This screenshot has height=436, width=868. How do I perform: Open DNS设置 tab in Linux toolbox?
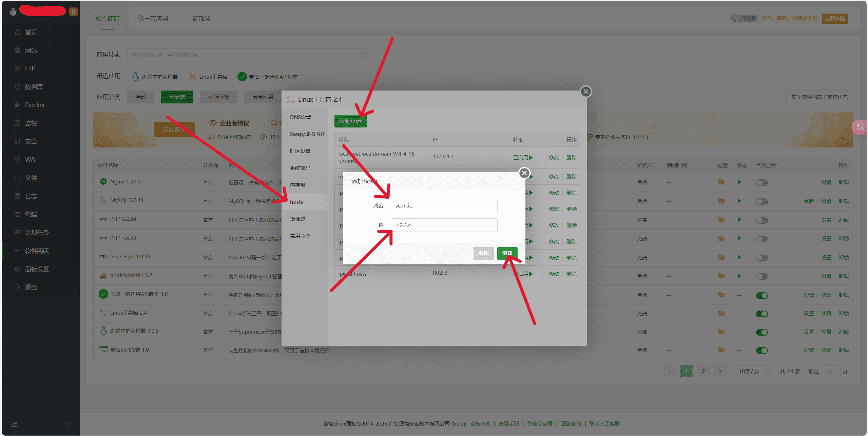tap(305, 117)
